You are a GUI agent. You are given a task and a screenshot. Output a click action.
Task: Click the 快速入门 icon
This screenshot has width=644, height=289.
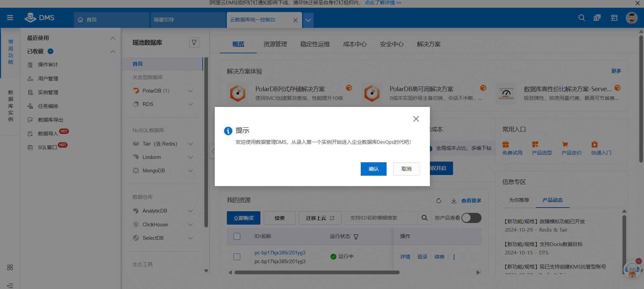click(x=595, y=144)
